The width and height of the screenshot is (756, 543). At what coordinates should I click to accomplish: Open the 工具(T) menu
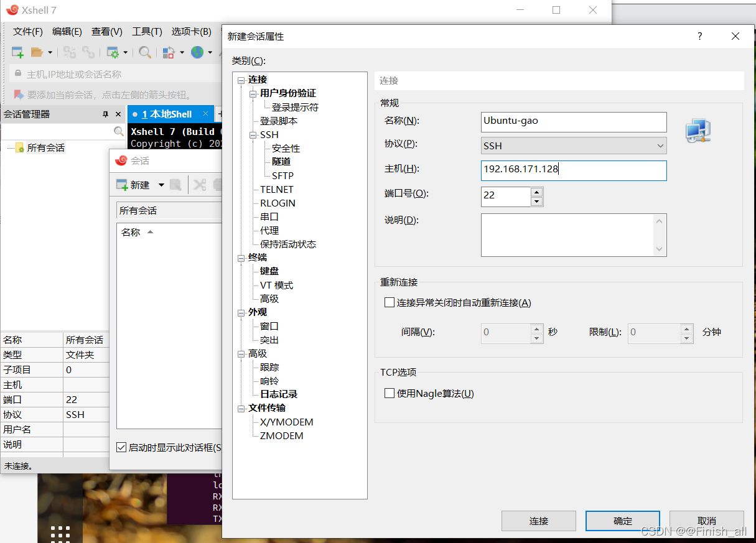click(x=147, y=32)
